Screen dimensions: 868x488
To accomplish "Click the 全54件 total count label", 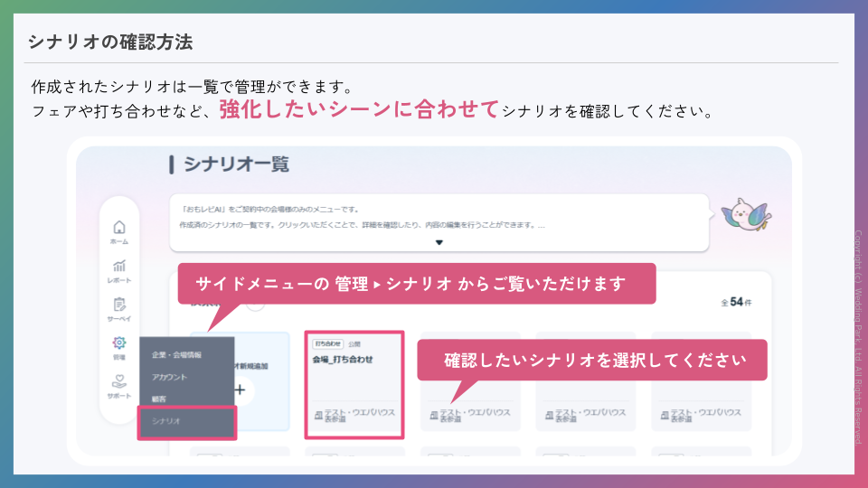I will (736, 302).
